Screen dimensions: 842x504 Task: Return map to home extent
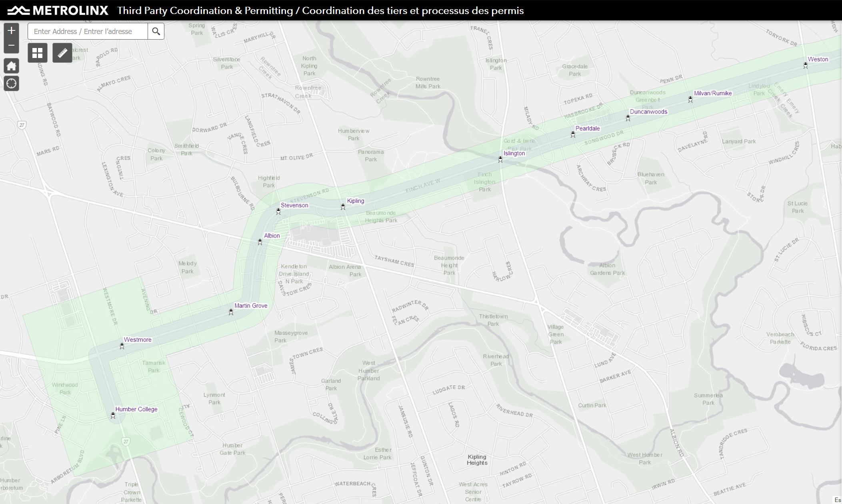pos(11,66)
